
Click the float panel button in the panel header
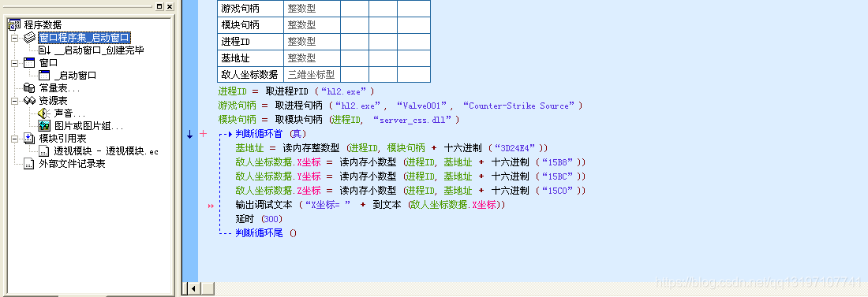(x=159, y=6)
